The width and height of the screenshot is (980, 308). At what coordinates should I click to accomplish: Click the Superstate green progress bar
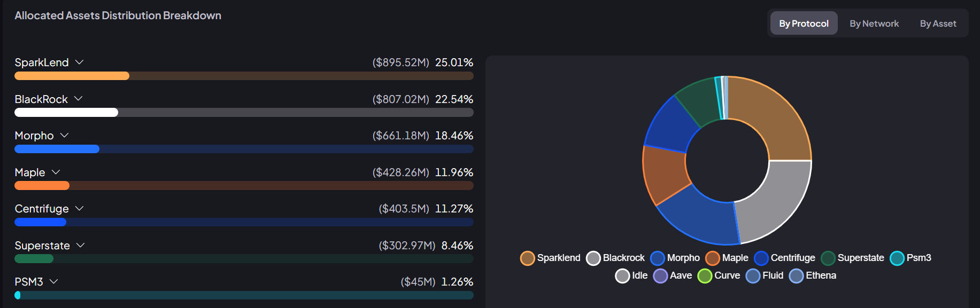[34, 258]
